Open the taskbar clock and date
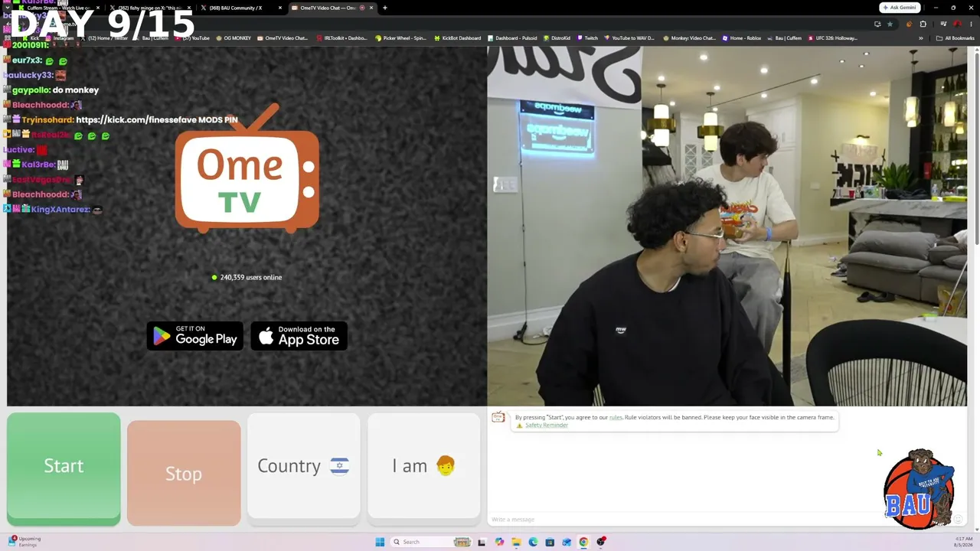This screenshot has width=980, height=551. [x=964, y=542]
